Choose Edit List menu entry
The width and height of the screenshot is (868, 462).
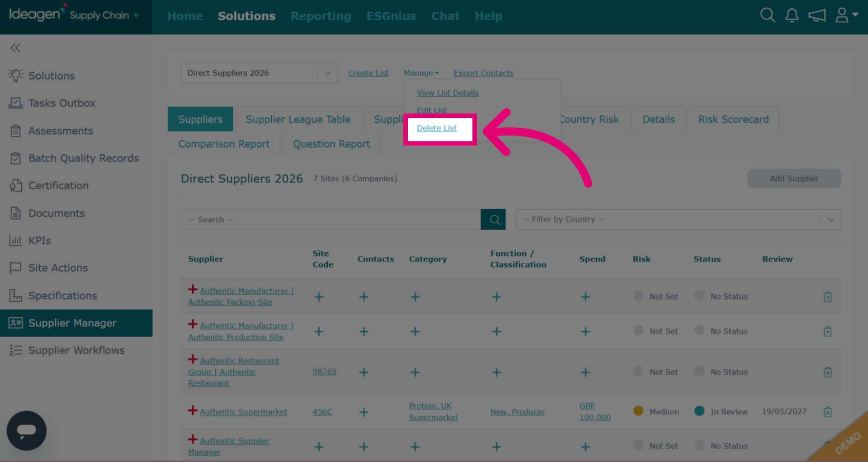tap(431, 110)
